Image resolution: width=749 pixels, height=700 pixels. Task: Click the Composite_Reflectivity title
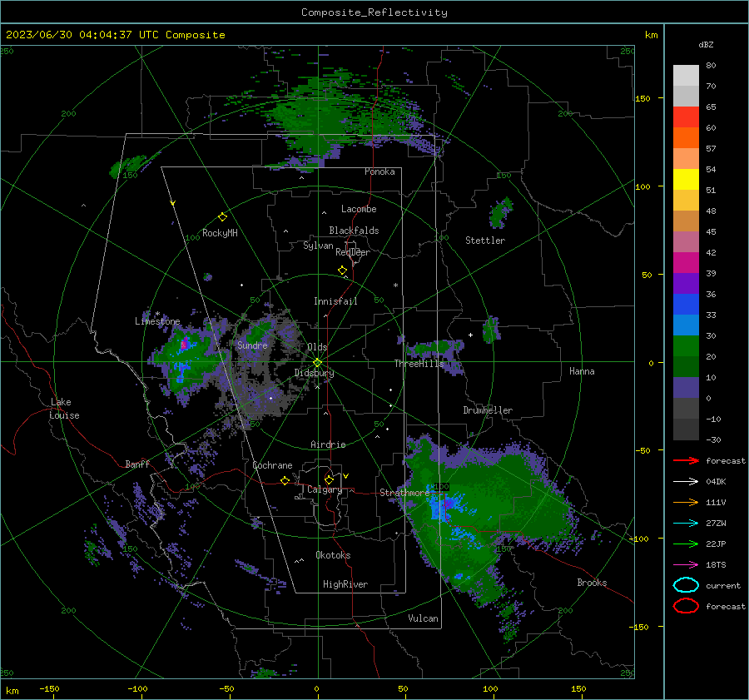[x=374, y=12]
